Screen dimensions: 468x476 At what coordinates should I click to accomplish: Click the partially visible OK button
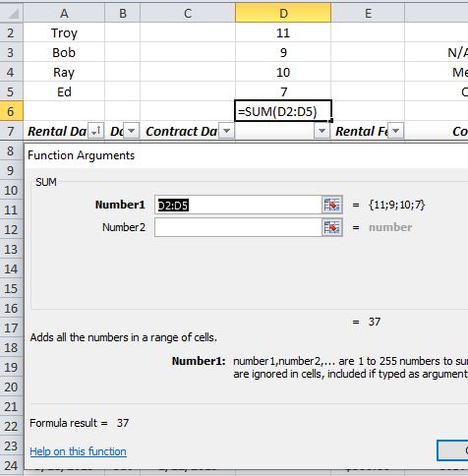[453, 450]
